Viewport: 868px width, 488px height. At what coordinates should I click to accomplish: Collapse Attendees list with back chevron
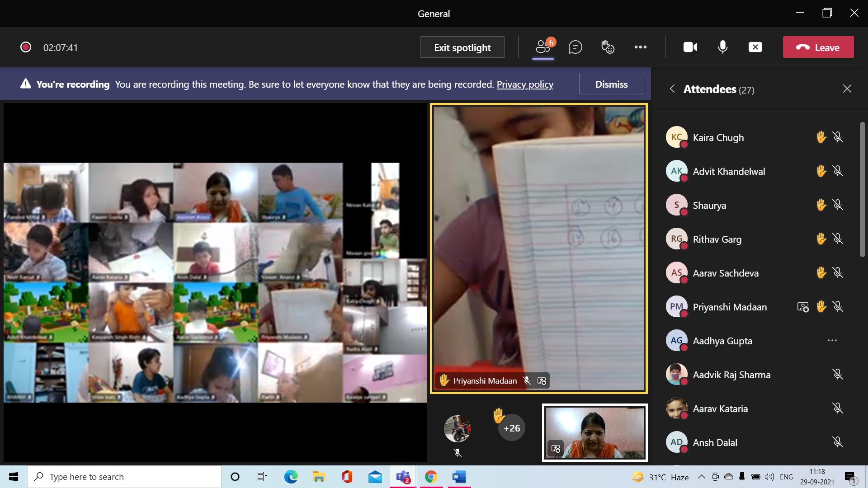(x=672, y=89)
